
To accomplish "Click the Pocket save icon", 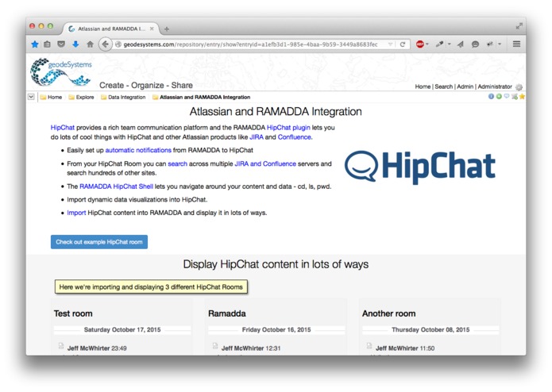I will click(x=61, y=44).
